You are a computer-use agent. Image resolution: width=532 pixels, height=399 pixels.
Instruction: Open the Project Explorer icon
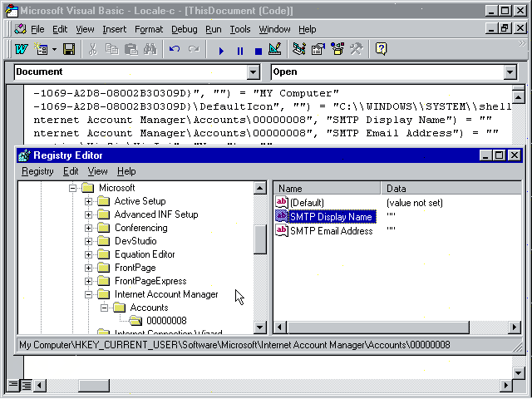coord(299,50)
